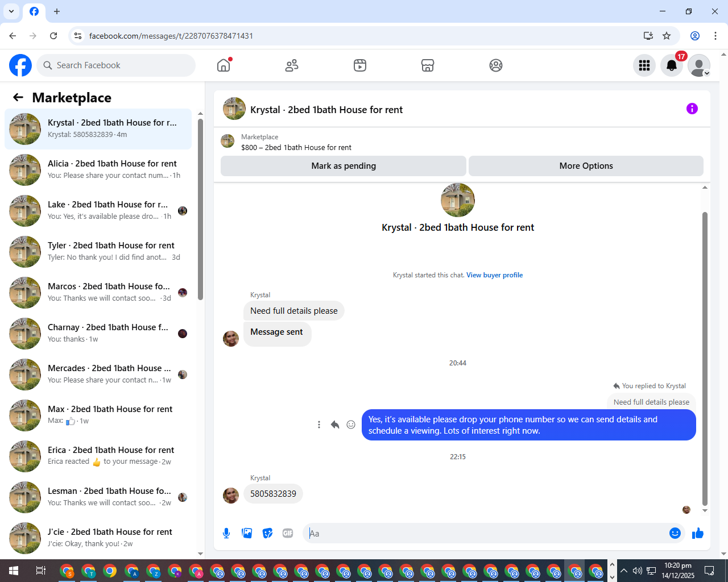This screenshot has height=582, width=728.
Task: Open the Facebook Home feed icon
Action: click(x=224, y=65)
